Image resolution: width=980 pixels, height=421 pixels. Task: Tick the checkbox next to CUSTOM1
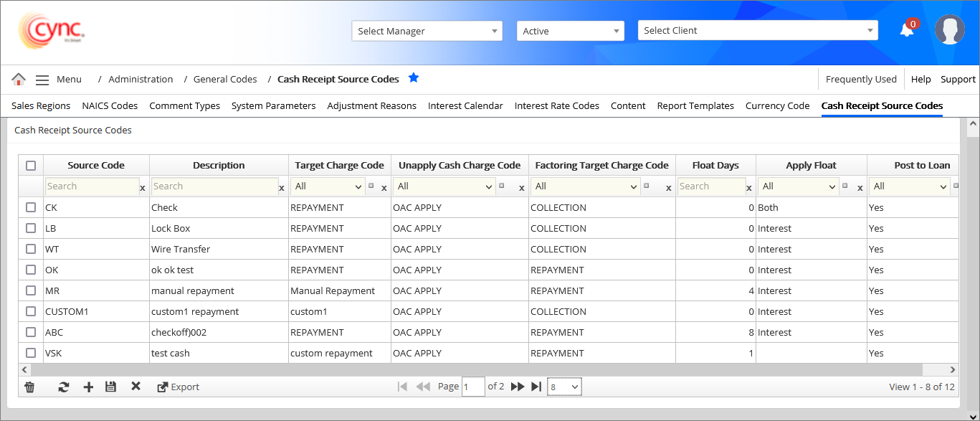[x=31, y=311]
